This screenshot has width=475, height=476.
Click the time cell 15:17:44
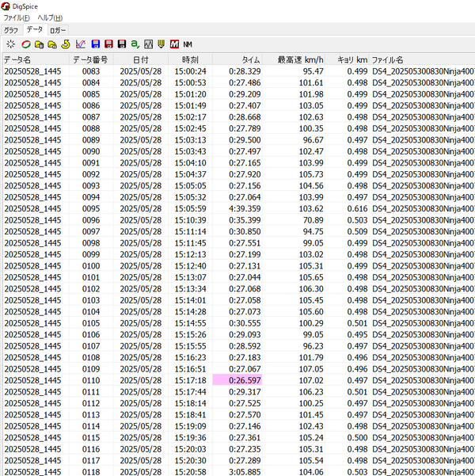[x=190, y=392]
